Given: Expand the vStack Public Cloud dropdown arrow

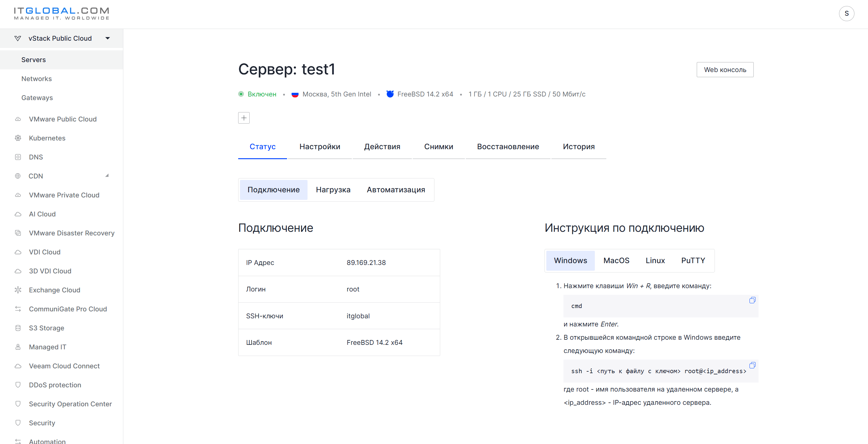Looking at the screenshot, I should [x=108, y=38].
